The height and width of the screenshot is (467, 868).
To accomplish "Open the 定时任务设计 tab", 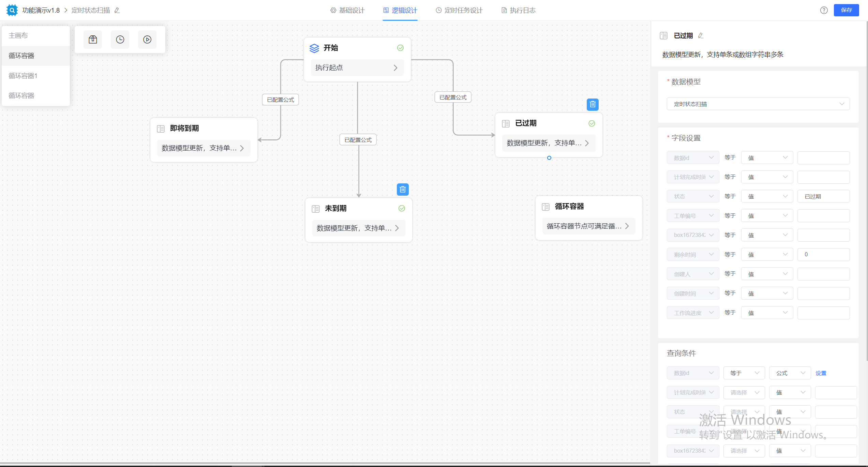I will click(x=459, y=10).
